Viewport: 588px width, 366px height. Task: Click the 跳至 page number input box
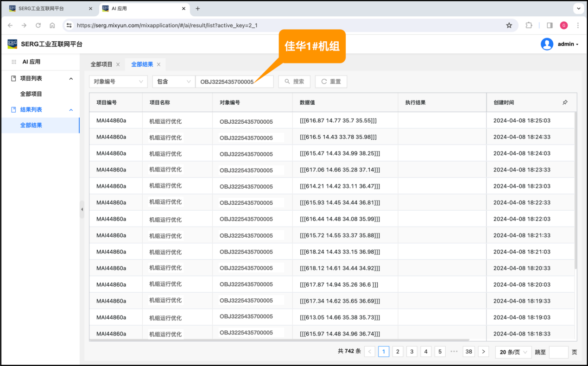coord(558,352)
